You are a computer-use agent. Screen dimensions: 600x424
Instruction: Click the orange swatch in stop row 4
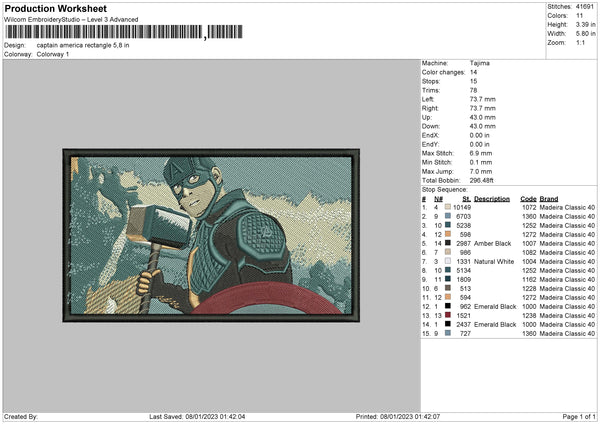pos(447,234)
